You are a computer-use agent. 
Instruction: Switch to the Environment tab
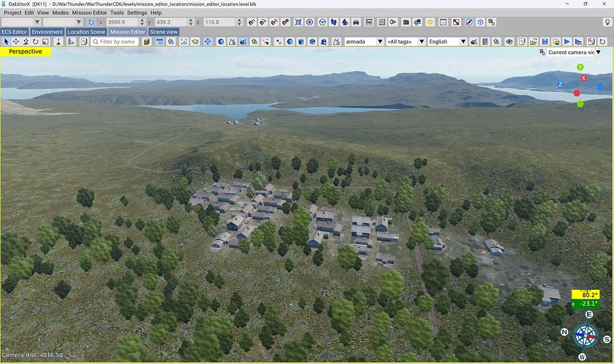(x=47, y=32)
